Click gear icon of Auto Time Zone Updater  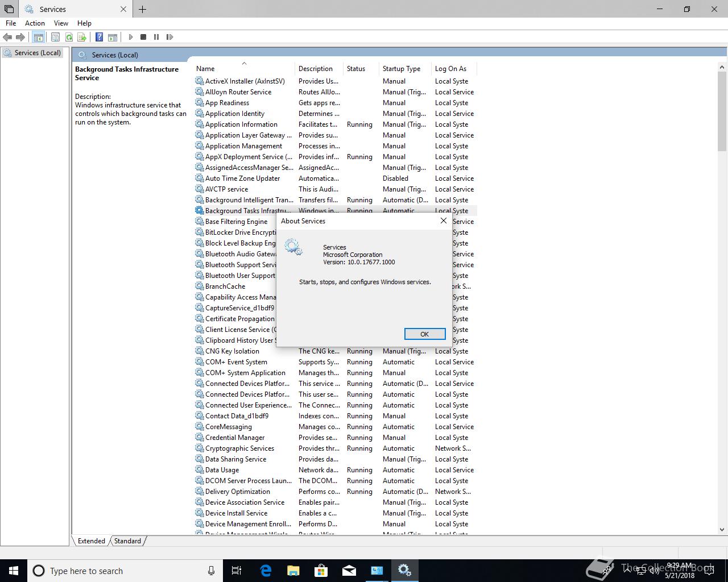(x=199, y=178)
